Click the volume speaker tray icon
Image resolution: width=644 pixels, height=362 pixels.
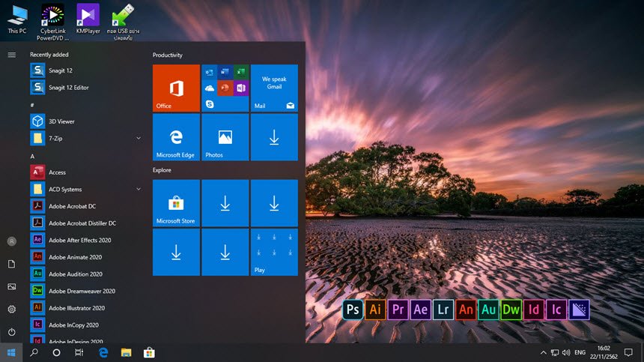[566, 352]
